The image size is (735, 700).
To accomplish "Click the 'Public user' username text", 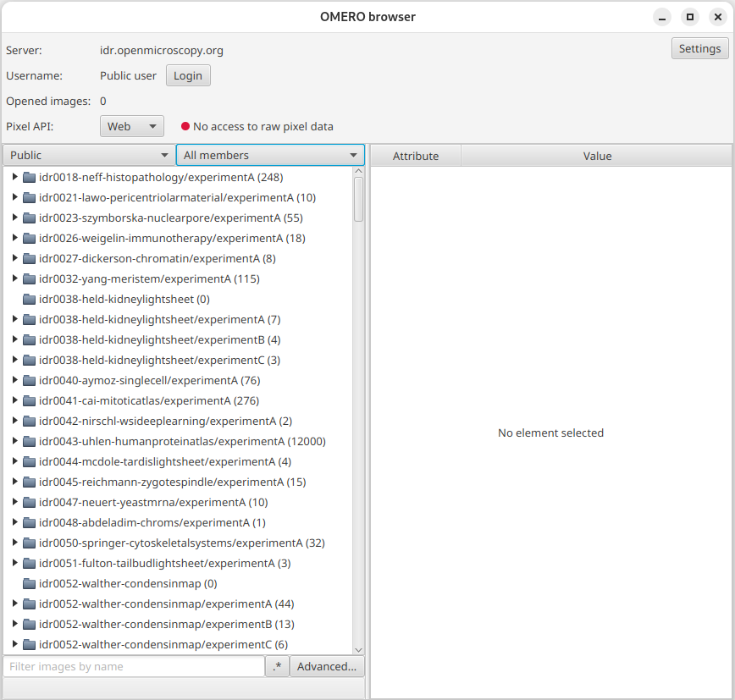I will pyautogui.click(x=128, y=76).
